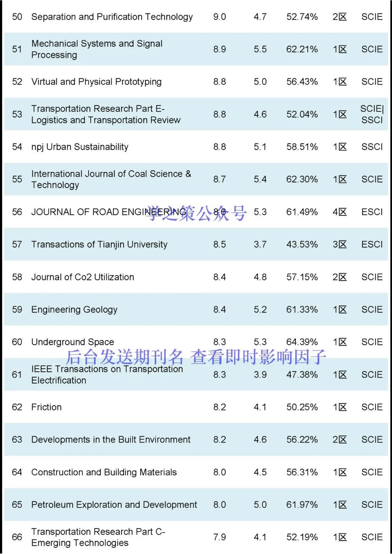Image resolution: width=392 pixels, height=554 pixels.
Task: Click rank number 66 in last row
Action: click(x=17, y=537)
